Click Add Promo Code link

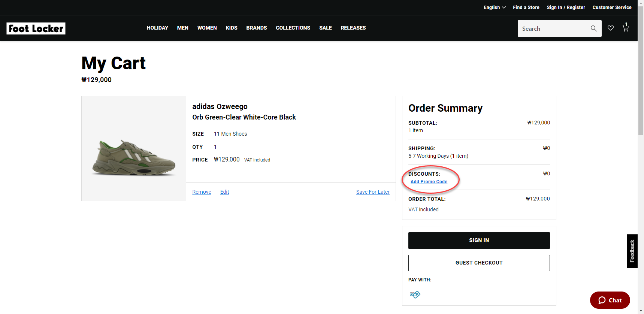[429, 182]
